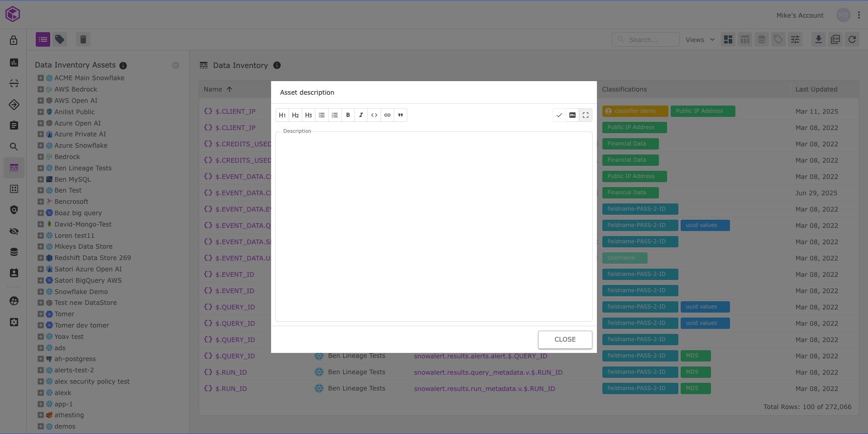Close the Asset description dialog
868x434 pixels.
click(x=565, y=339)
